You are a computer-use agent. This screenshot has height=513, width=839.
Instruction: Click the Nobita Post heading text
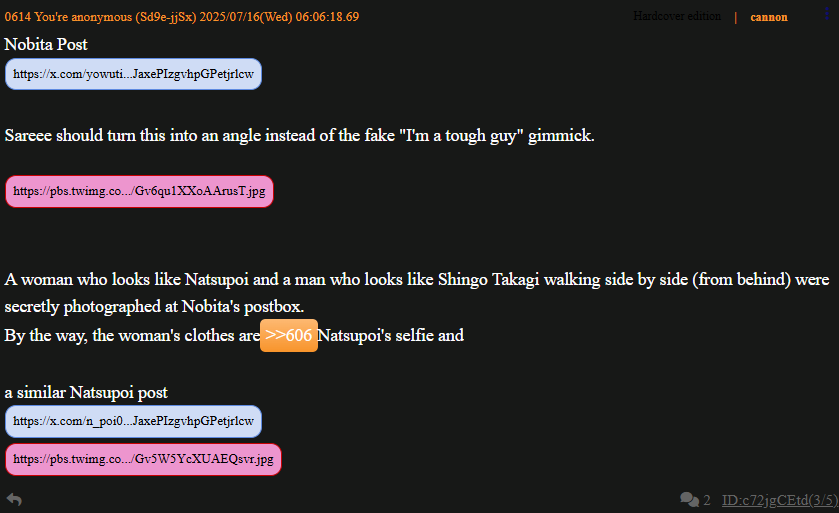point(46,44)
